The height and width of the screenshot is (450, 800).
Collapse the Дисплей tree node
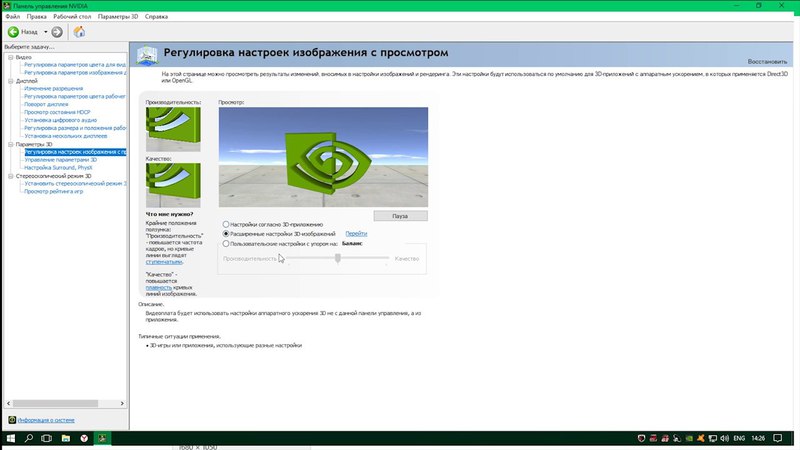11,81
